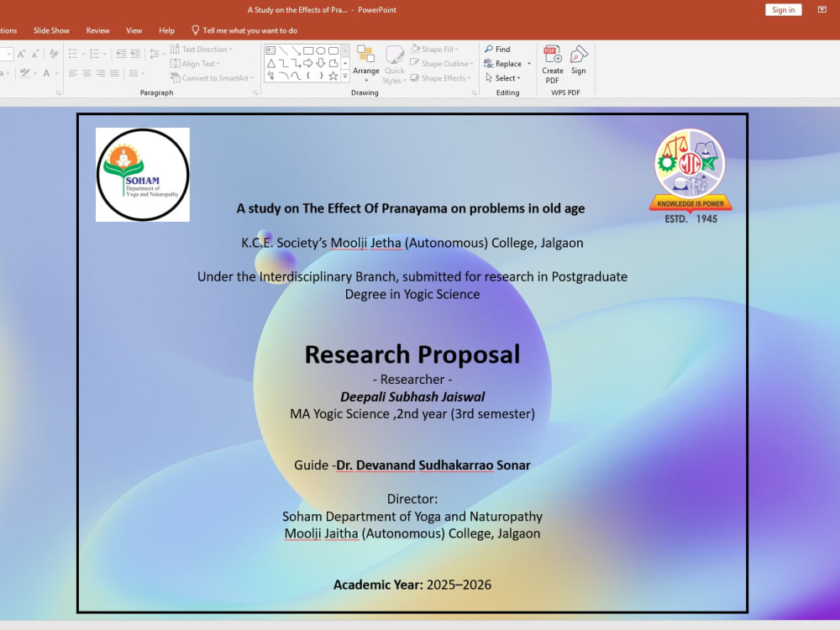Select the Freeform scribble shape
840x630 pixels.
(x=271, y=76)
